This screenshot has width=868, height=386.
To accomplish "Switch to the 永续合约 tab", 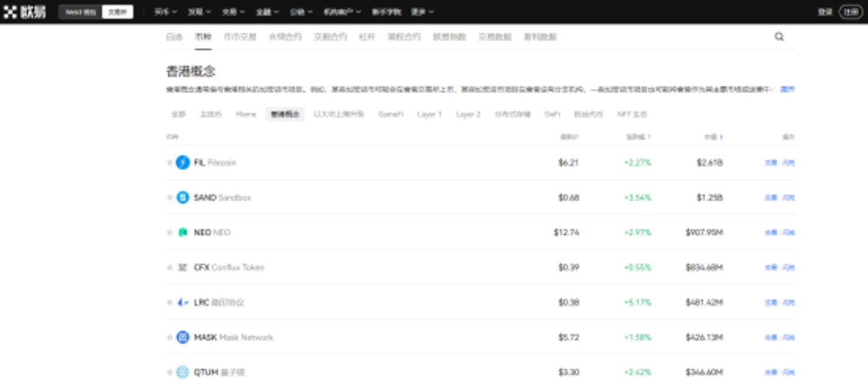I will 285,37.
